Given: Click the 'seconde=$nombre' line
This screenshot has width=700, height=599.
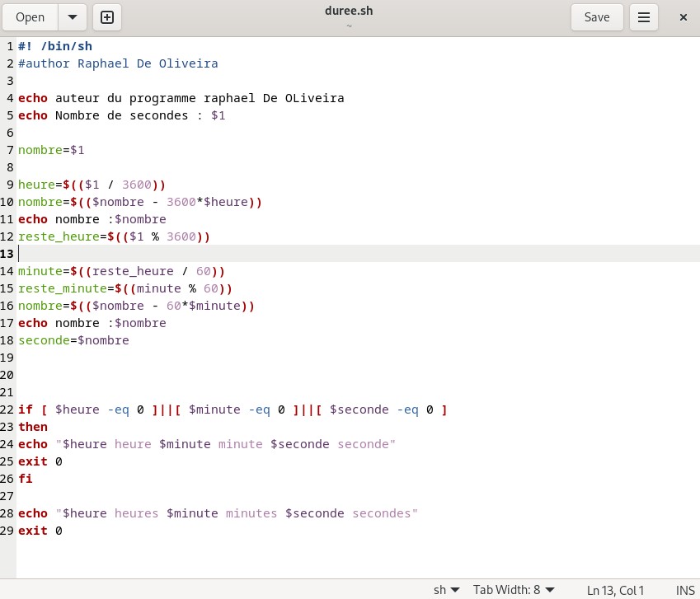Looking at the screenshot, I should tap(73, 340).
